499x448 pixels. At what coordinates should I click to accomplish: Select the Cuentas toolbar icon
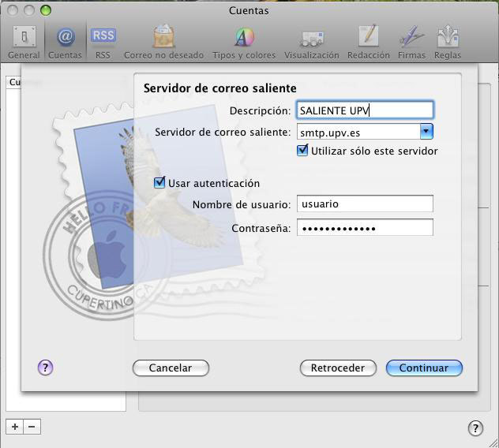(x=65, y=41)
